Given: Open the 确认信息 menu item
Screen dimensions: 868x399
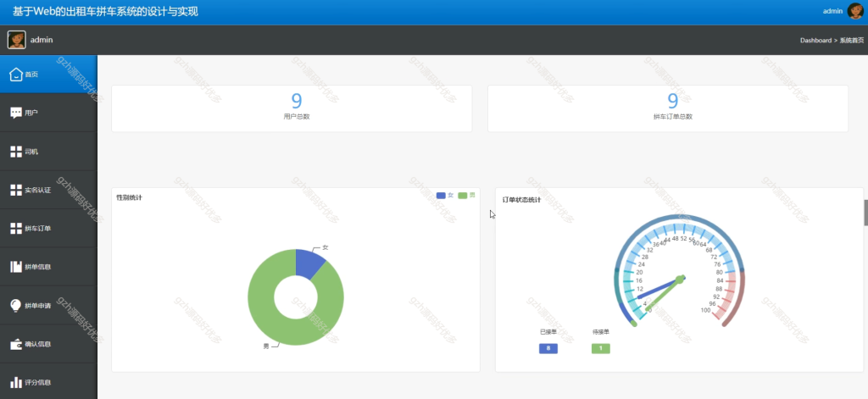Looking at the screenshot, I should (48, 344).
